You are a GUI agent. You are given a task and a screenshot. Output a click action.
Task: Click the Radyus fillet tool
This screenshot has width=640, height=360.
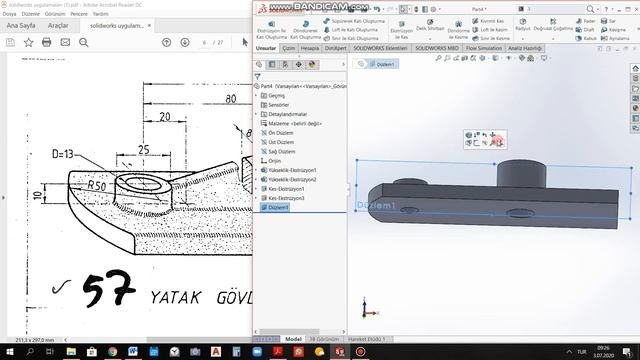(523, 24)
